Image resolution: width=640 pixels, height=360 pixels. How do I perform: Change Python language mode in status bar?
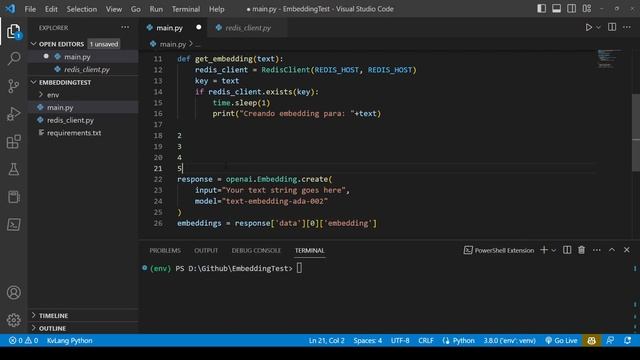[x=463, y=340]
